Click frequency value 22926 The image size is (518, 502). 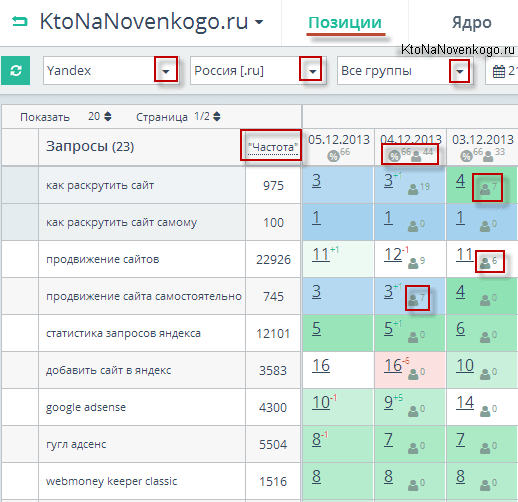273,260
